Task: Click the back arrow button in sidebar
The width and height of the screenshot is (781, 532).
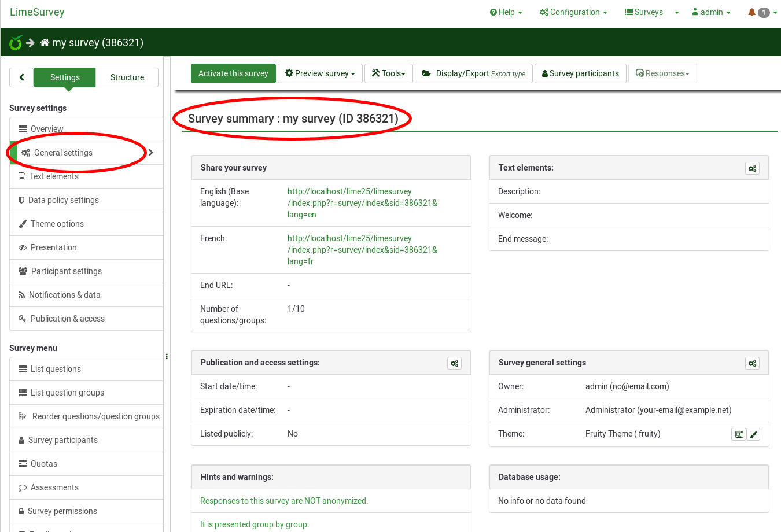Action: (x=21, y=77)
